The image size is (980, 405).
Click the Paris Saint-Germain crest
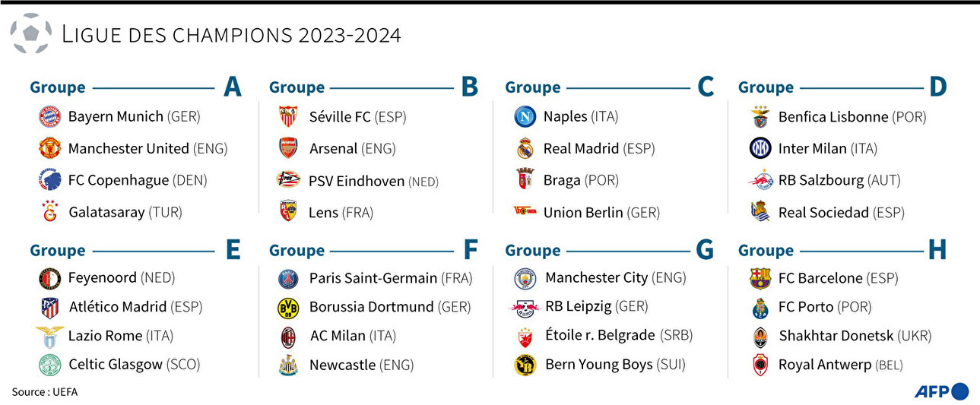point(288,279)
